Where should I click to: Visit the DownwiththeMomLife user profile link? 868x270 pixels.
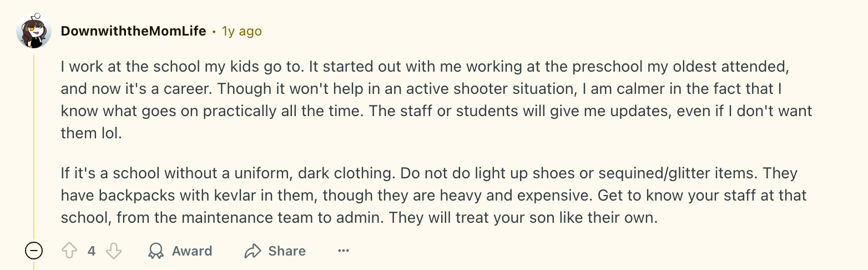(x=133, y=31)
